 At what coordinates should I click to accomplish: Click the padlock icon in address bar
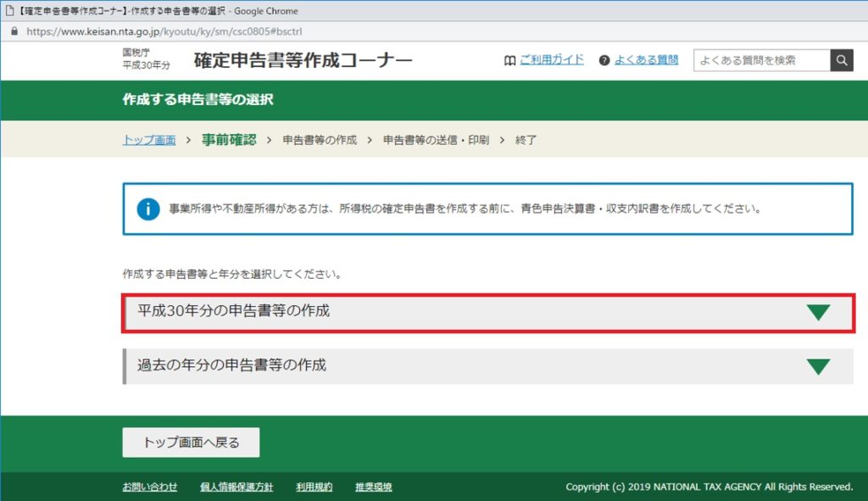pyautogui.click(x=14, y=31)
